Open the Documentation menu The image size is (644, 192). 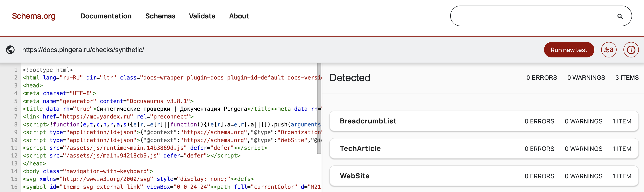click(106, 16)
